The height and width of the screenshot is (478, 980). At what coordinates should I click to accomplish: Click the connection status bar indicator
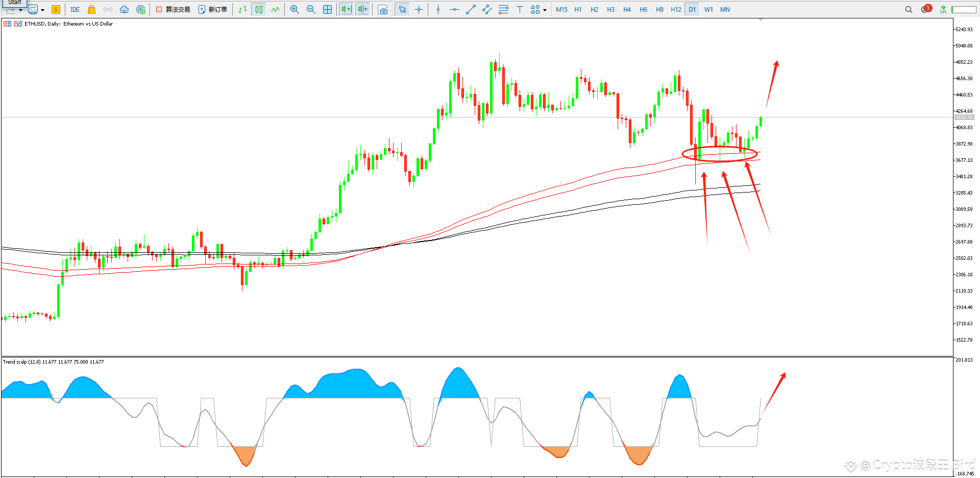coord(964,10)
